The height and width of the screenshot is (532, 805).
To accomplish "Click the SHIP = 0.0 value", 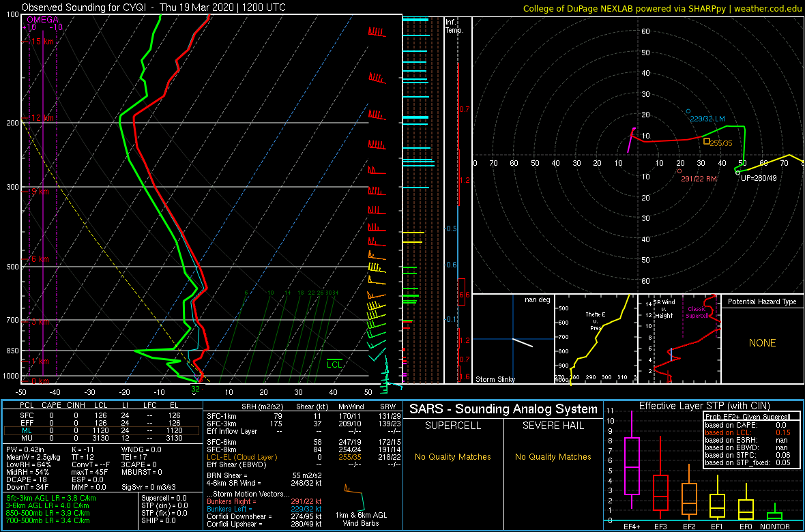I will [158, 520].
